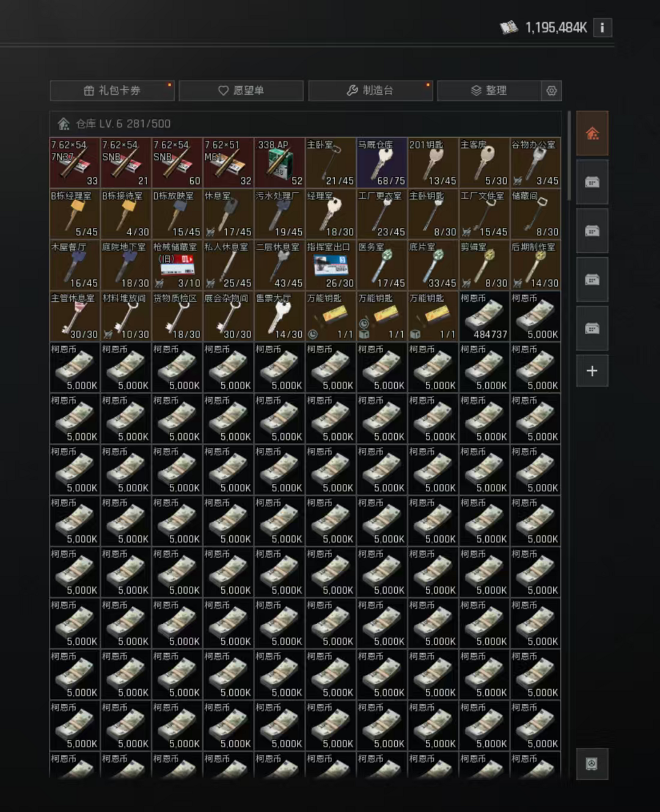The height and width of the screenshot is (812, 660).
Task: Open the 愿望单 wishlist tab
Action: tap(241, 90)
